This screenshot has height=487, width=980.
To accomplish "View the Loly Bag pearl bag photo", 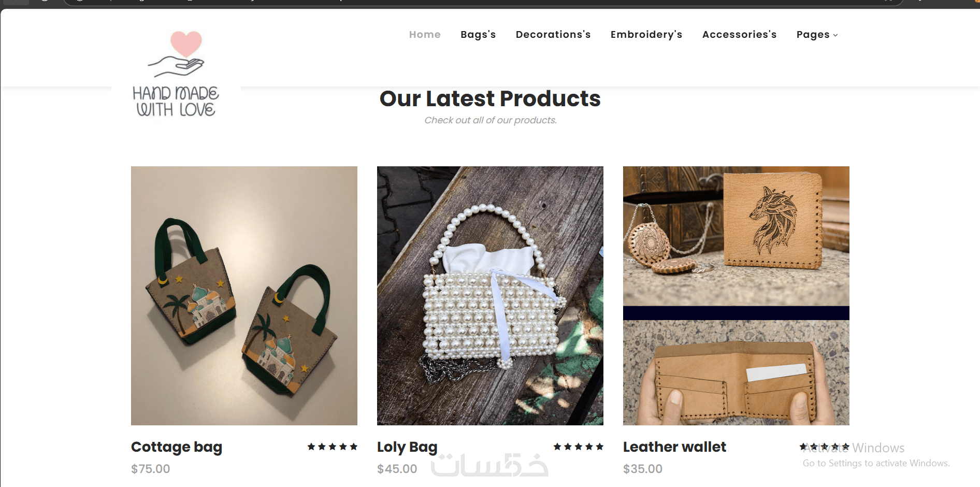I will click(x=490, y=295).
